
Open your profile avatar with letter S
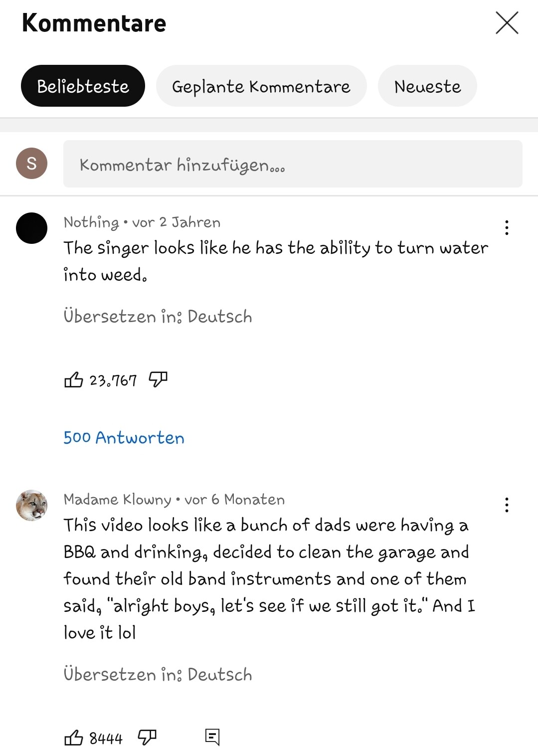[31, 163]
